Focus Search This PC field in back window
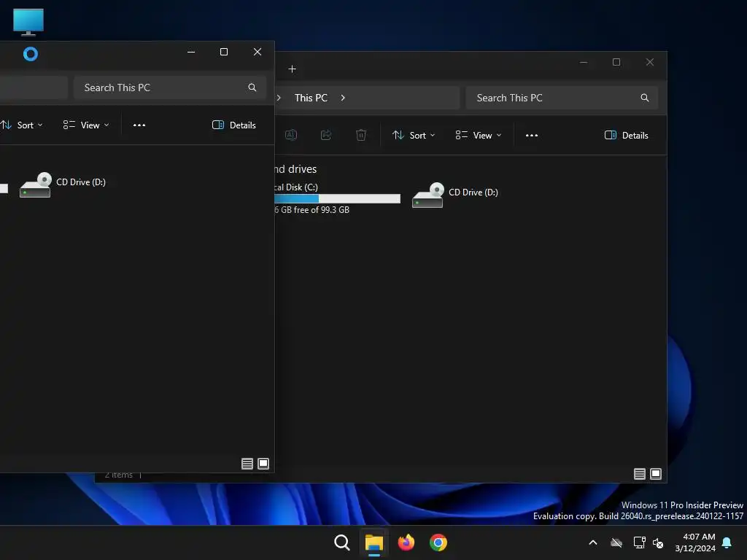This screenshot has width=747, height=560. coord(562,98)
